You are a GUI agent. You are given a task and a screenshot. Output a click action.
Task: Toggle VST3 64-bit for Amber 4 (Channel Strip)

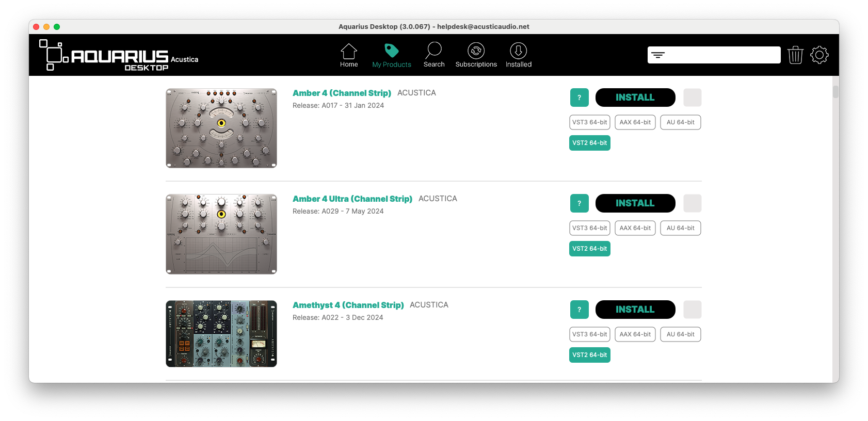pos(590,122)
